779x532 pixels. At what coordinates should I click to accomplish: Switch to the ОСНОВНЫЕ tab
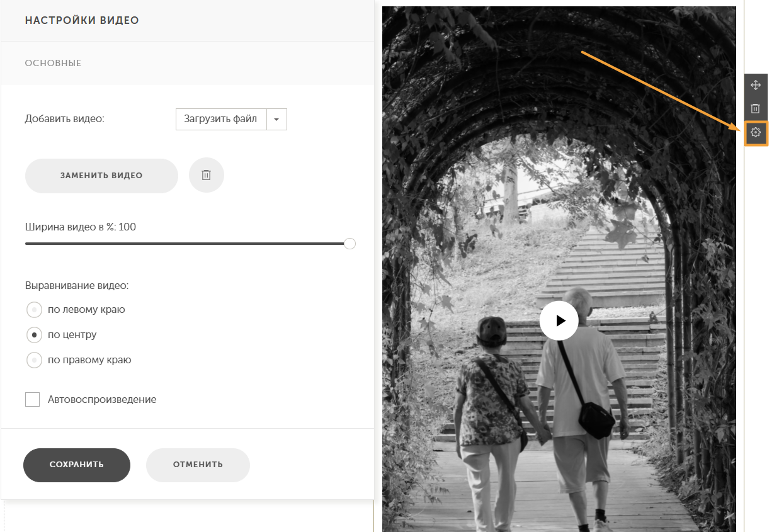[x=54, y=63]
